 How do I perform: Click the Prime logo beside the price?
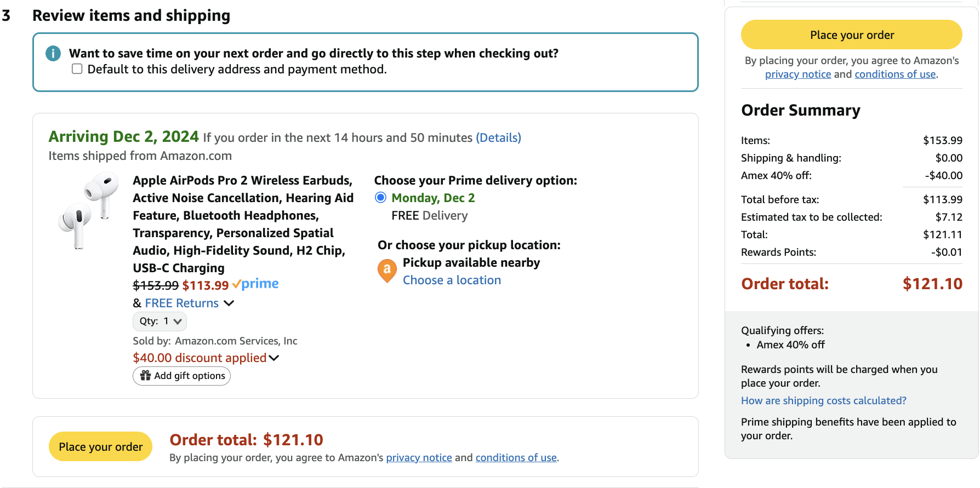tap(255, 284)
